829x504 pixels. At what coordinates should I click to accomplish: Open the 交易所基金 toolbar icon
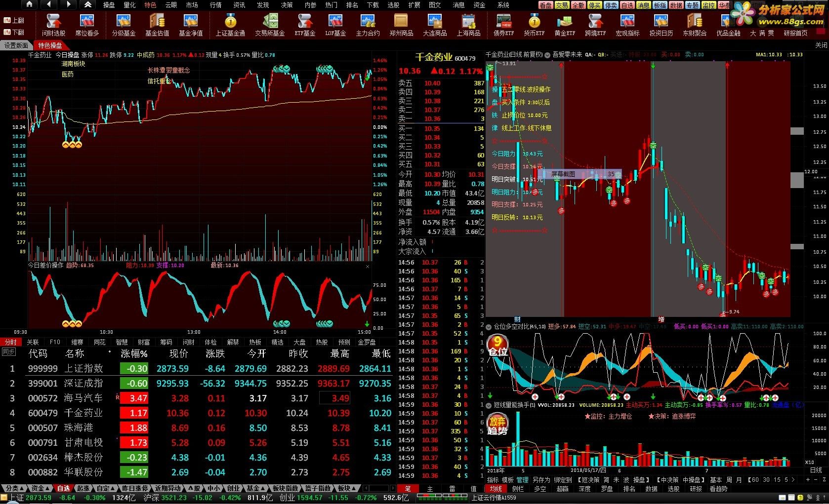click(270, 25)
